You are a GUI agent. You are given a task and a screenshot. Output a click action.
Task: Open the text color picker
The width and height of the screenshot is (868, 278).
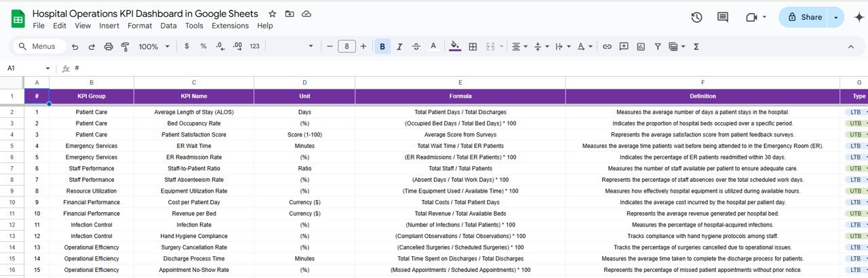point(433,47)
